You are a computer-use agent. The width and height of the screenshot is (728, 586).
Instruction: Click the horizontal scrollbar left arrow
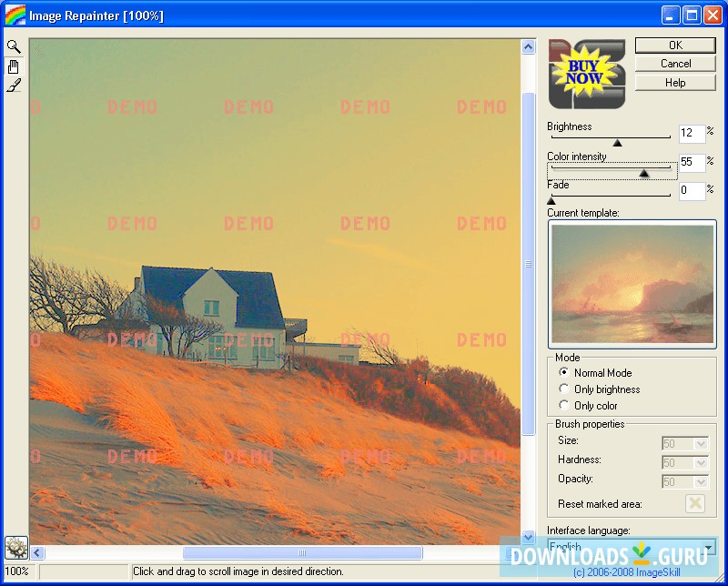click(x=37, y=552)
